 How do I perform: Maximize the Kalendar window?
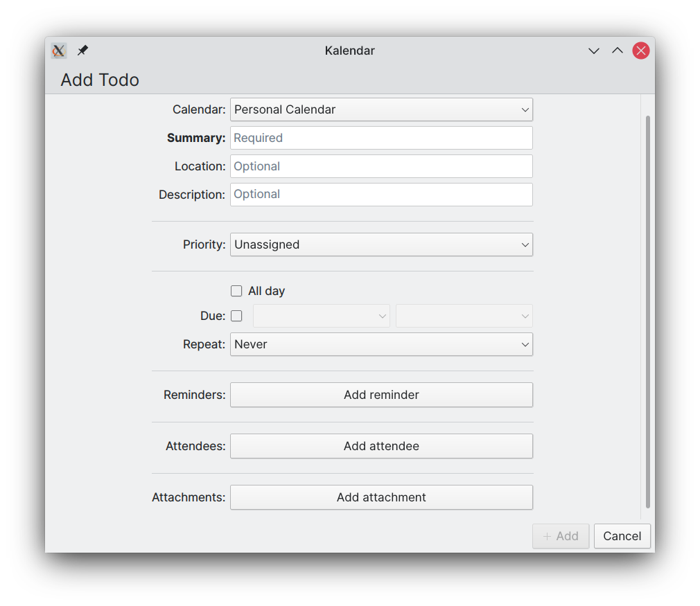pos(618,51)
